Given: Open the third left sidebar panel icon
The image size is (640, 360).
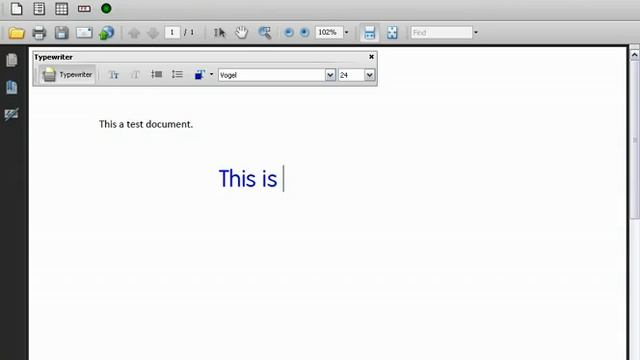Looking at the screenshot, I should click(11, 114).
